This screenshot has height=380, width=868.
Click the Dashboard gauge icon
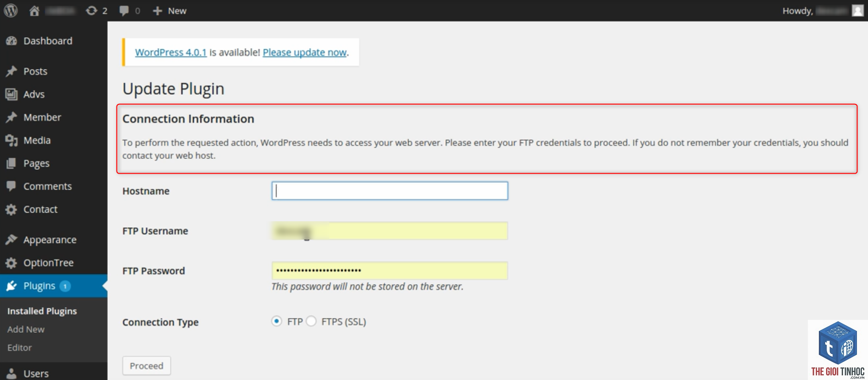coord(12,41)
